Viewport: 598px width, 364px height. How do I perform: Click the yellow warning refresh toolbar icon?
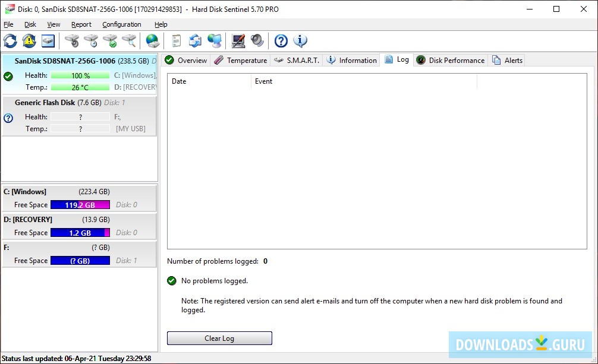29,41
